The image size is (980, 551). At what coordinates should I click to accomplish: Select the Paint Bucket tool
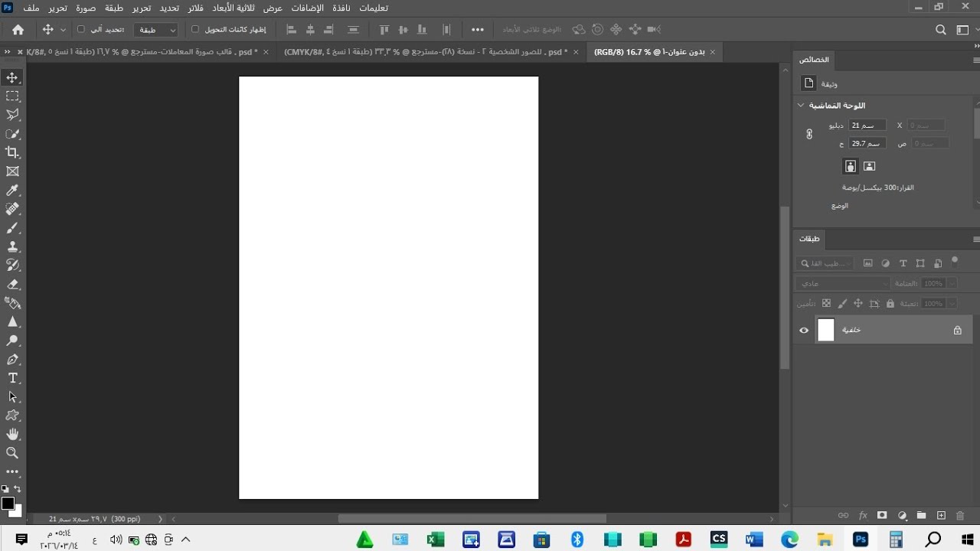(x=12, y=303)
